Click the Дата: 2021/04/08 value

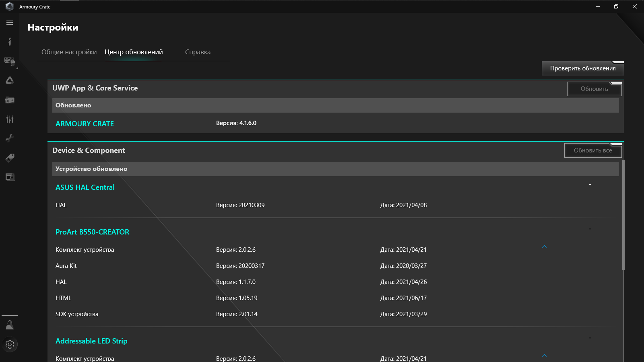coord(403,205)
